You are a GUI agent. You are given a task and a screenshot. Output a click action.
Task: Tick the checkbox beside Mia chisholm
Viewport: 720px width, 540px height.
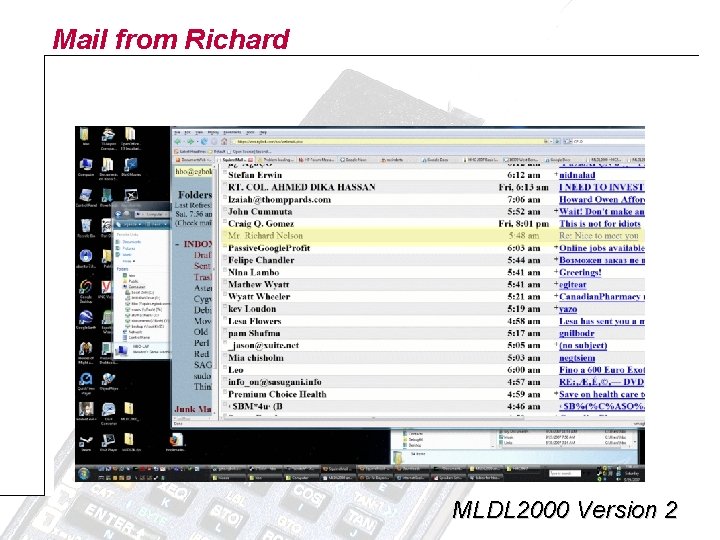point(225,357)
